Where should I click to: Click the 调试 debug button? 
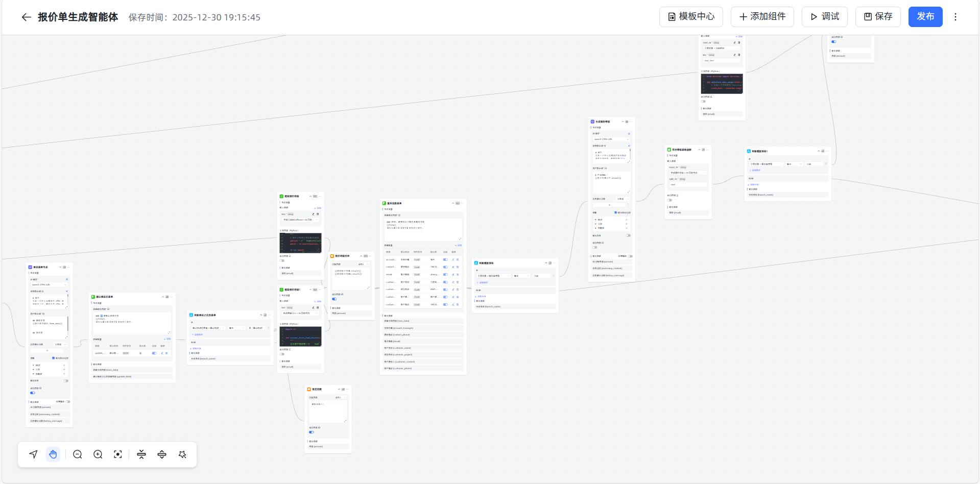(x=824, y=17)
